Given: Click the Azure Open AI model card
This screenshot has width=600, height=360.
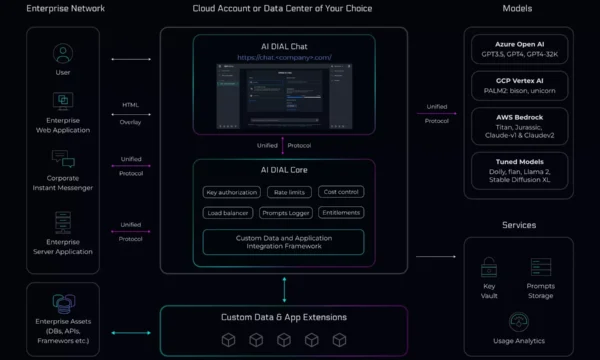Looking at the screenshot, I should coord(519,49).
